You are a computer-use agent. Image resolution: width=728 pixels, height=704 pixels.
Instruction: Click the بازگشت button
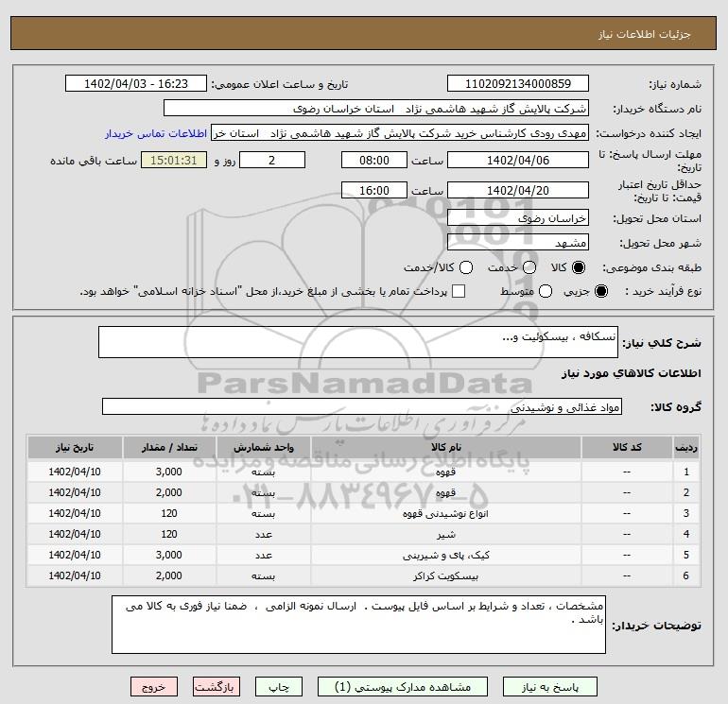(x=217, y=687)
